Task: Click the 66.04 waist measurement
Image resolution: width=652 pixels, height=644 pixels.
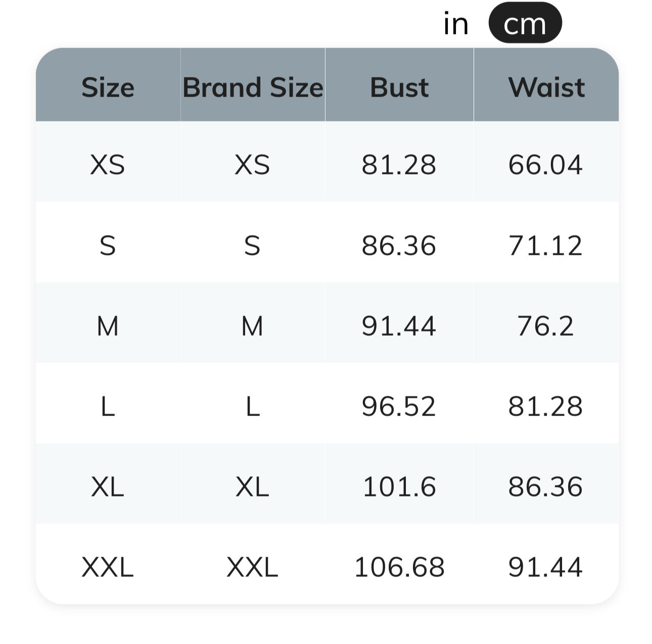Action: pyautogui.click(x=545, y=165)
